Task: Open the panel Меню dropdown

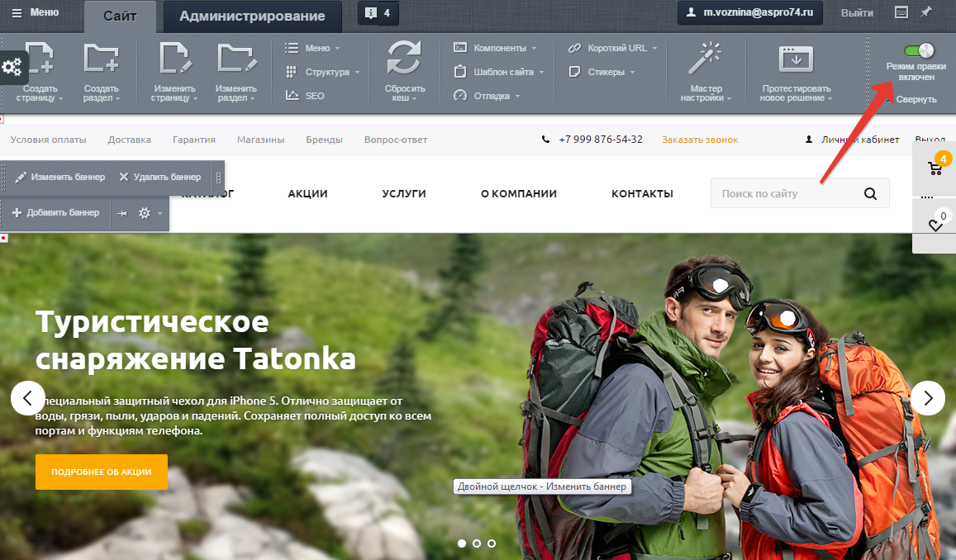Action: click(x=312, y=48)
